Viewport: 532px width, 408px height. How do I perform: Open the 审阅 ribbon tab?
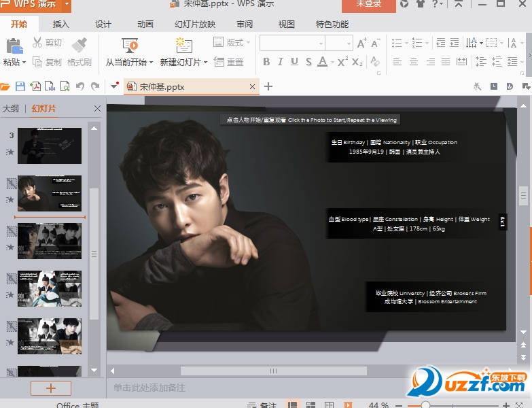pos(245,24)
